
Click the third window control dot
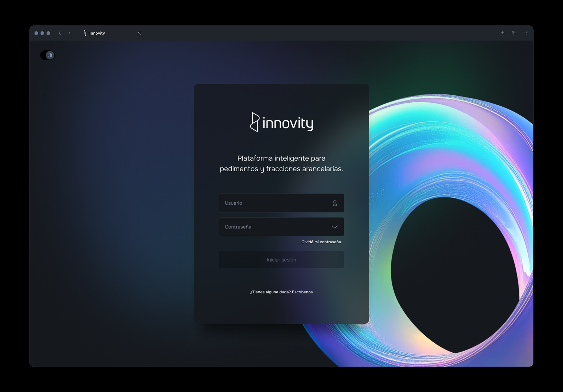click(48, 33)
